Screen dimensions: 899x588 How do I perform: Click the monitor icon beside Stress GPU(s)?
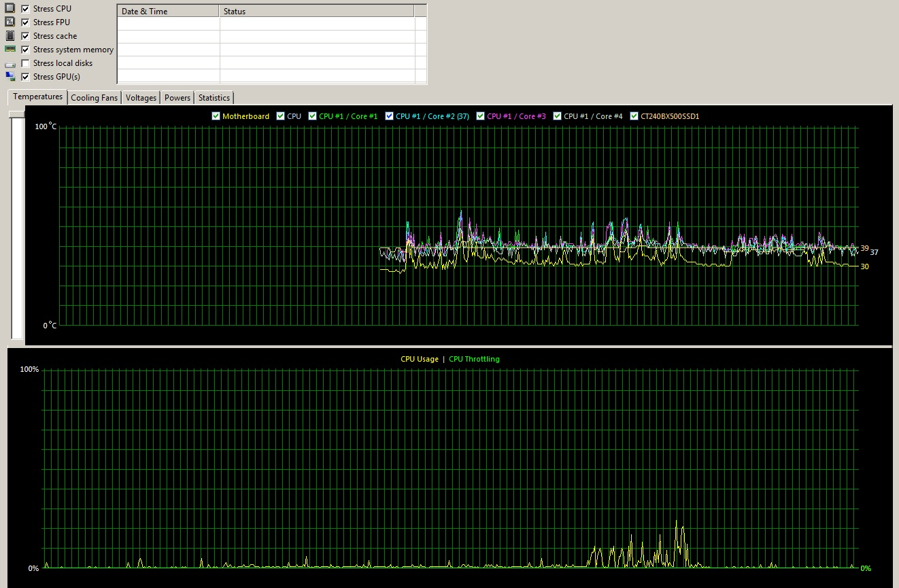click(10, 77)
